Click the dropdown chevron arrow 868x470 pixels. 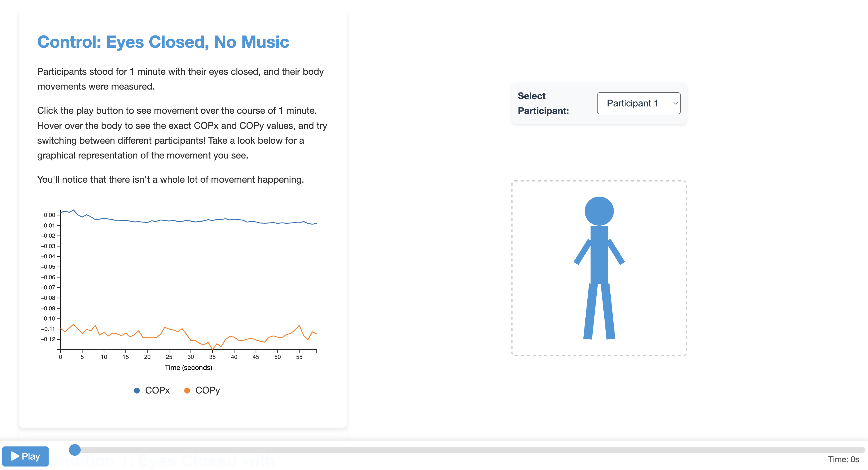click(x=675, y=103)
